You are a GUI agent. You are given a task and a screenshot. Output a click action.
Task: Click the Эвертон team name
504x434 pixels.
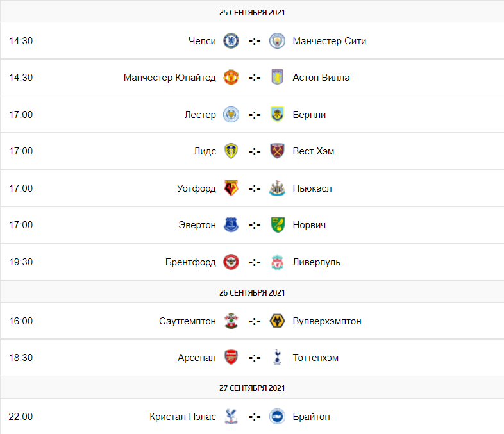pyautogui.click(x=197, y=225)
